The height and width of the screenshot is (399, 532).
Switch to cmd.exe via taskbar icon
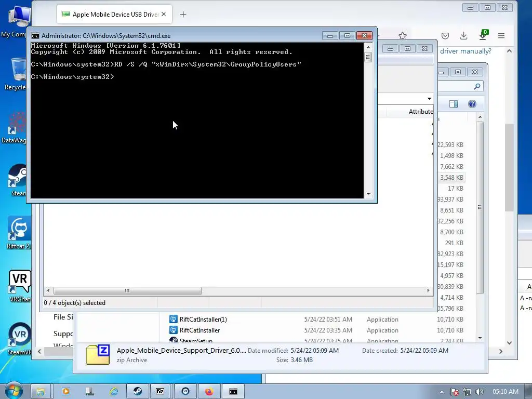click(x=233, y=392)
